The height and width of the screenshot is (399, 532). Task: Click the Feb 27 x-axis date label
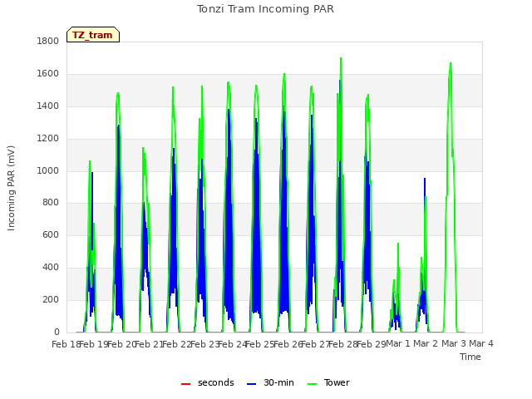point(315,344)
